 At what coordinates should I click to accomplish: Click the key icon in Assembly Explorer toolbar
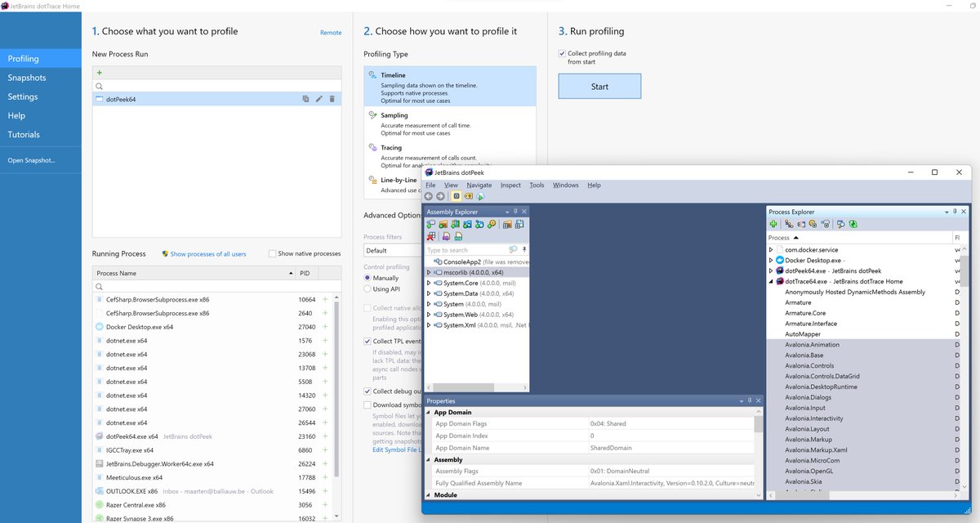click(x=492, y=224)
